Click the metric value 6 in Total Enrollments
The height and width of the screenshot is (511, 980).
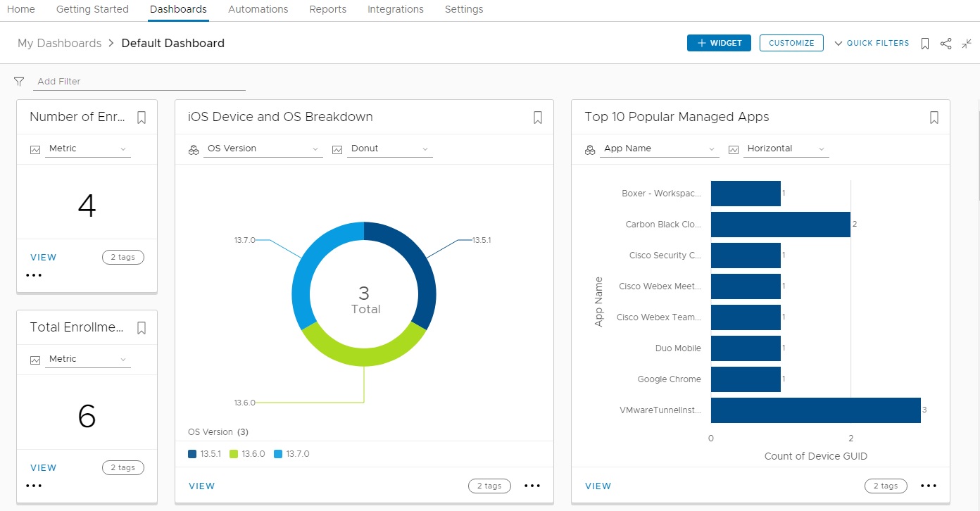tap(87, 416)
